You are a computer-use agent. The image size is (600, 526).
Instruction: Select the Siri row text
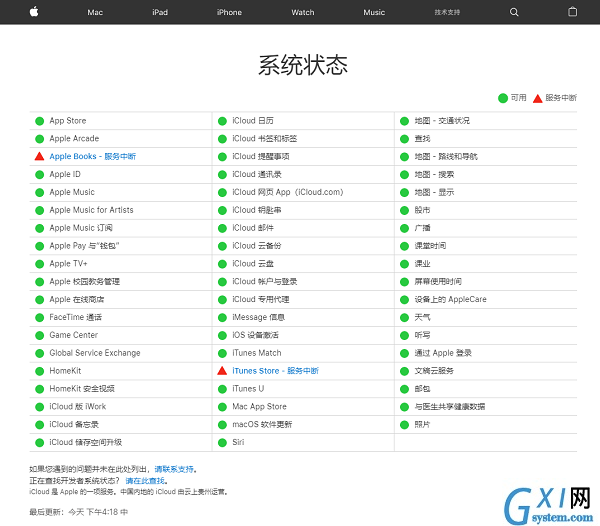[x=238, y=442]
